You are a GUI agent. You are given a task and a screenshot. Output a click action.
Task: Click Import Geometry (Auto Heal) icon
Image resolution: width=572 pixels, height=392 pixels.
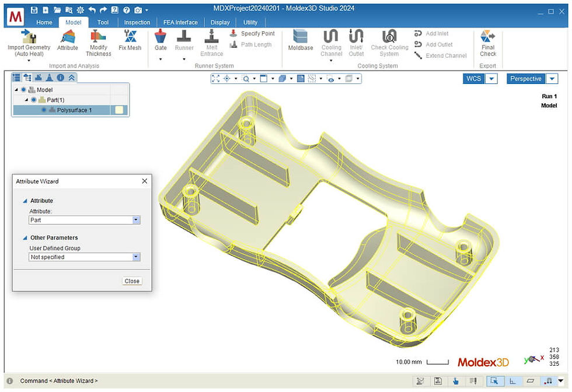click(29, 37)
